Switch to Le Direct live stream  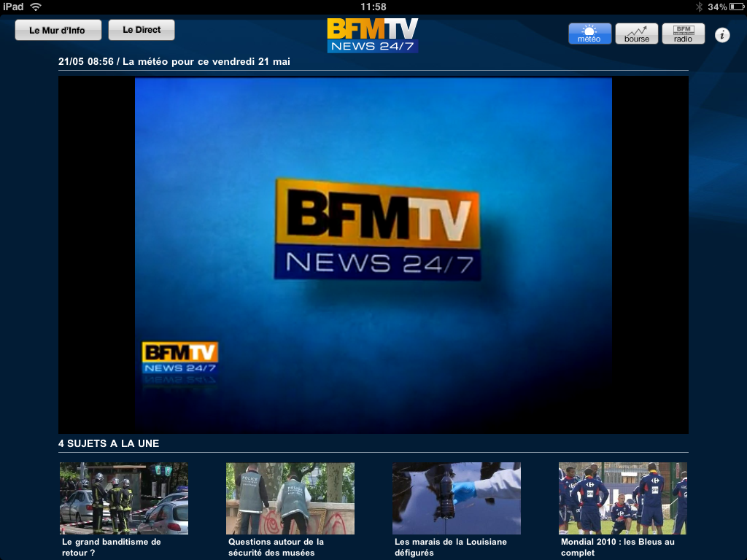(142, 29)
